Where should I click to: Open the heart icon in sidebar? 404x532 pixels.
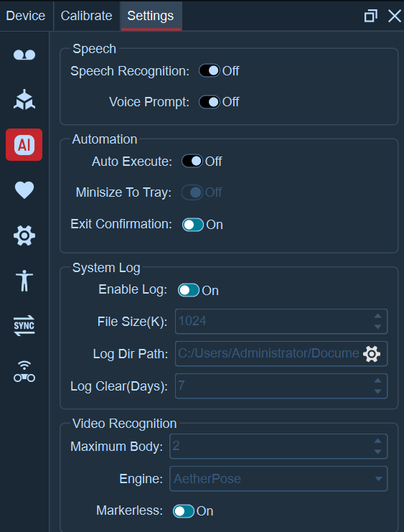[24, 190]
